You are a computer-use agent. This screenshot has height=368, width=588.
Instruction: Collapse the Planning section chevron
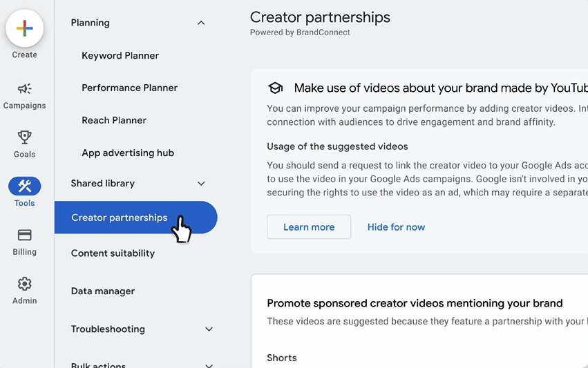pos(201,23)
